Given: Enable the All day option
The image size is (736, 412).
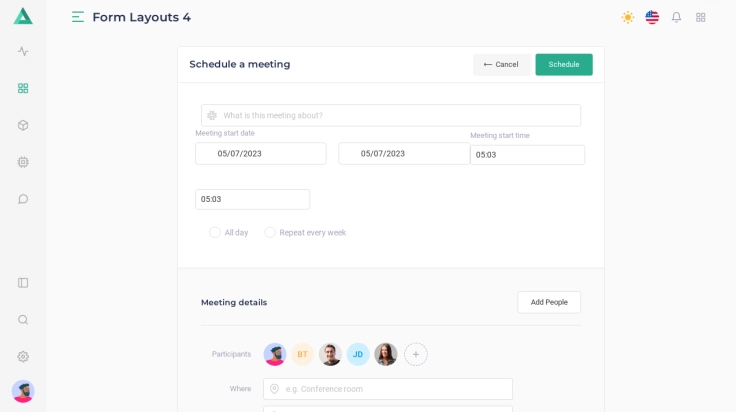Looking at the screenshot, I should coord(215,232).
